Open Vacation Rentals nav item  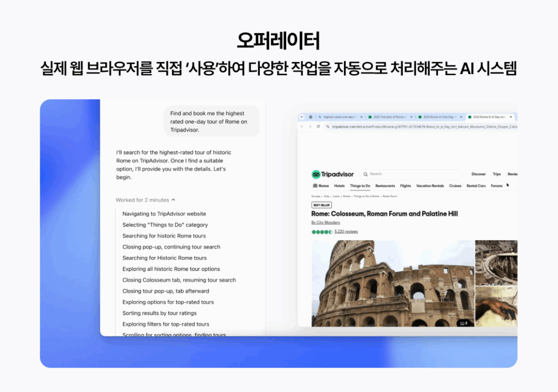(x=430, y=186)
